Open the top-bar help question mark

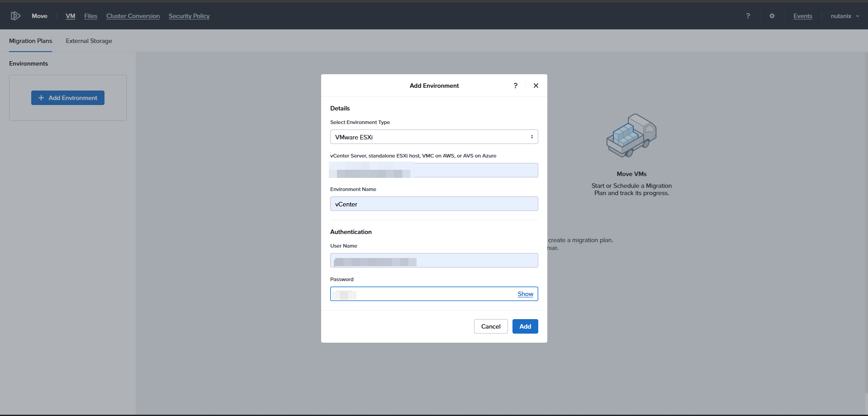748,16
